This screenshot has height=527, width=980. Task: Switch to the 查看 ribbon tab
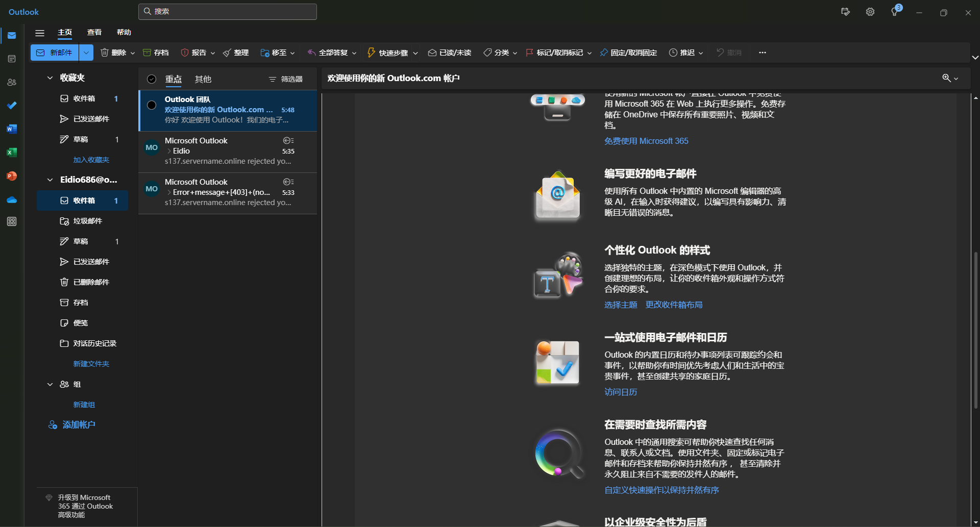[94, 32]
